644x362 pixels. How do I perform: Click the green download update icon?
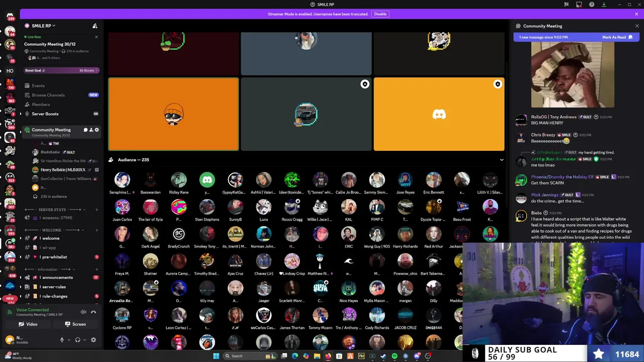pyautogui.click(x=604, y=5)
